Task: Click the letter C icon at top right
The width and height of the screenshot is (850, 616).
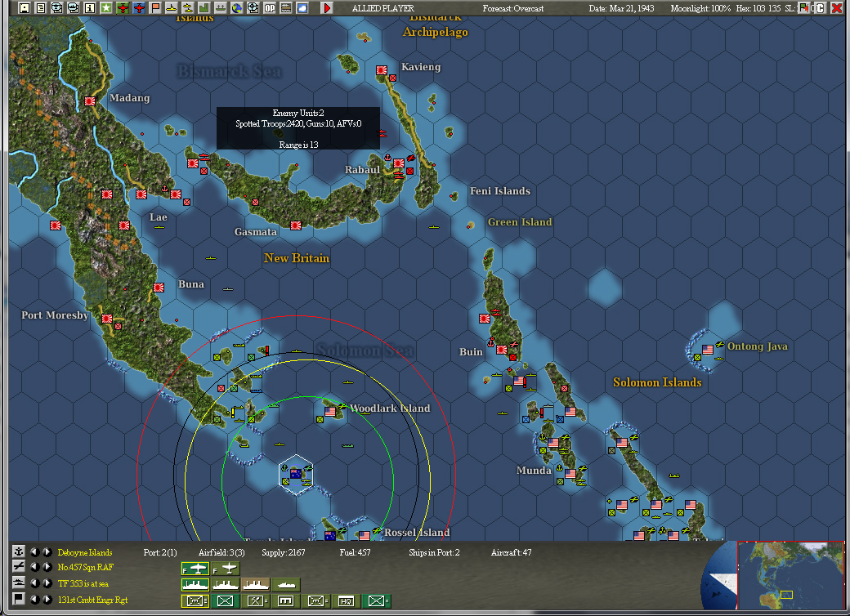Action: pos(821,7)
